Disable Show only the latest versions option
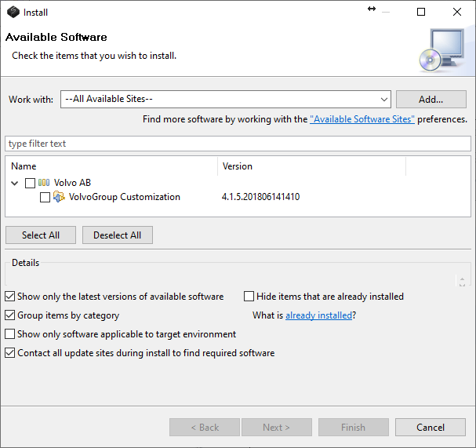476x448 pixels. 10,297
